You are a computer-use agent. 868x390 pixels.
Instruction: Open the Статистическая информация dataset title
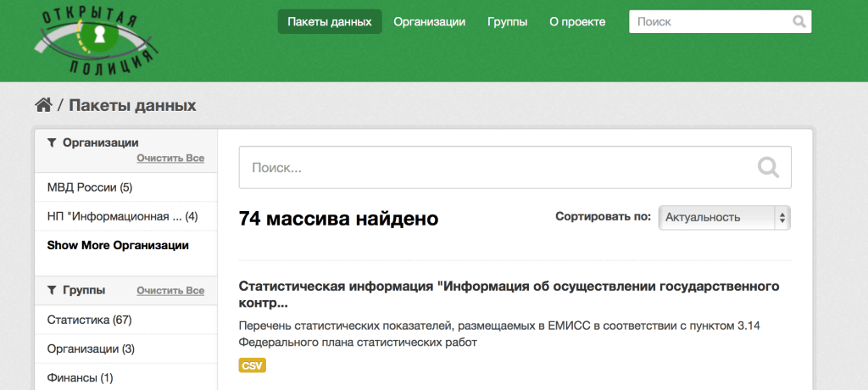coord(509,293)
